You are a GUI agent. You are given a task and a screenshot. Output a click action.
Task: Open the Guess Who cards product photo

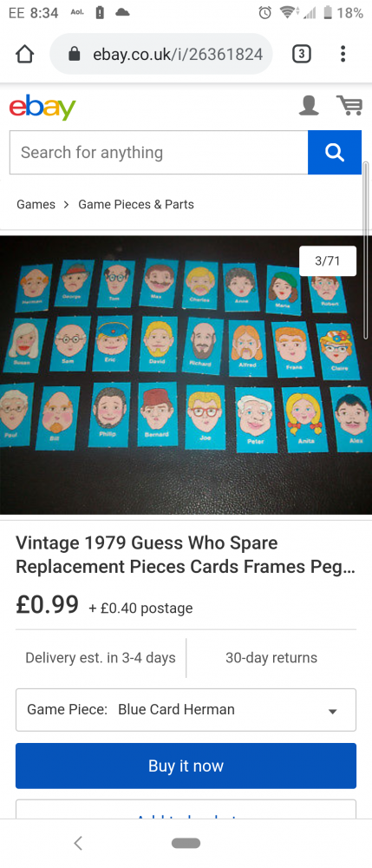pos(186,375)
